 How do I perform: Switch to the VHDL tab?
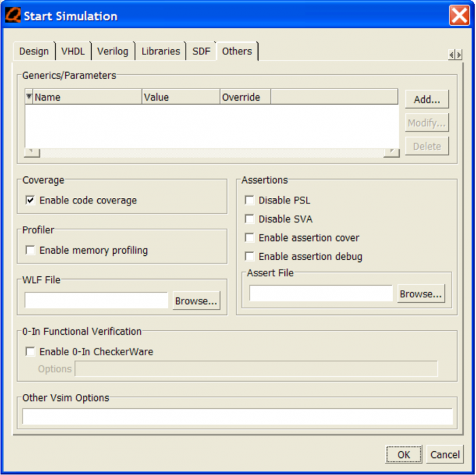[73, 51]
